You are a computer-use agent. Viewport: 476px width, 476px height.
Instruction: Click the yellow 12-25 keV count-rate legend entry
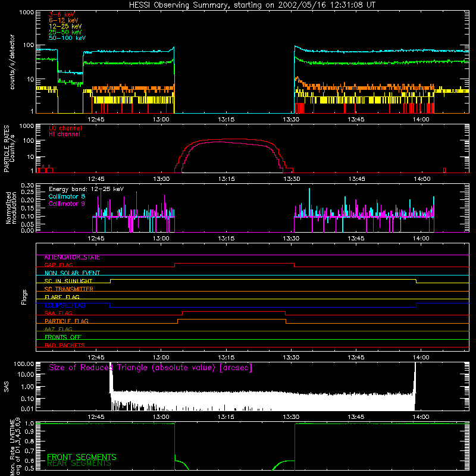pos(65,26)
